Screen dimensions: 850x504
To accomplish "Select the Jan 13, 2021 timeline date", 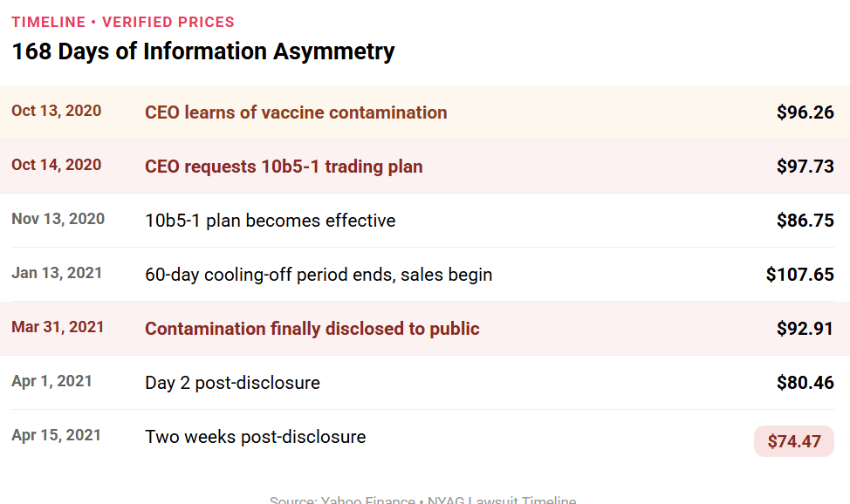I will tap(57, 273).
